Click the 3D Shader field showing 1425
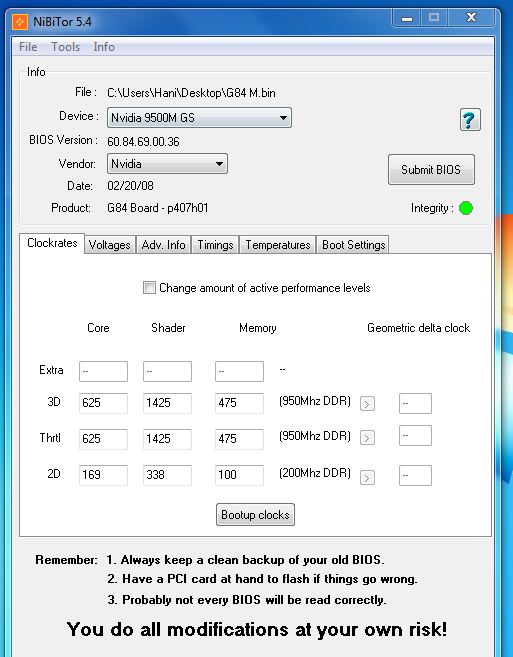 [167, 403]
